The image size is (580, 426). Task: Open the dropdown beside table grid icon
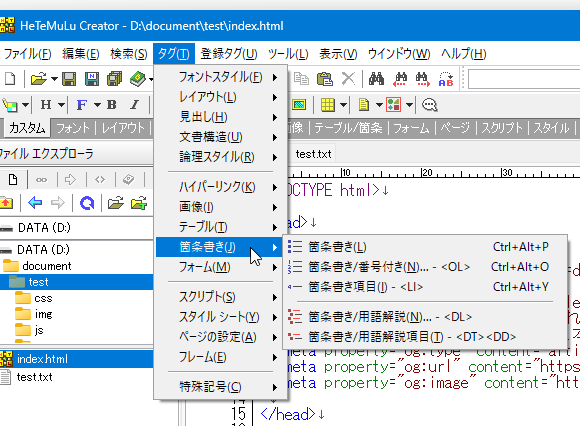343,105
